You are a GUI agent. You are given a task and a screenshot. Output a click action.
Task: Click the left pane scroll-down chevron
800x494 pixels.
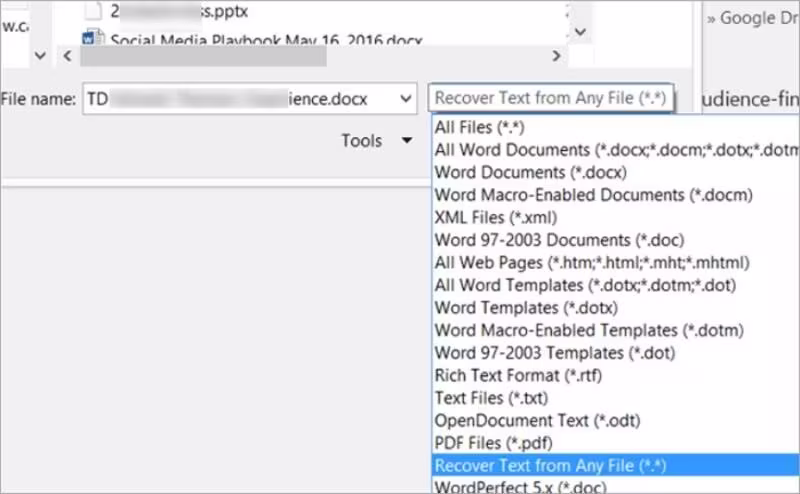pyautogui.click(x=40, y=55)
